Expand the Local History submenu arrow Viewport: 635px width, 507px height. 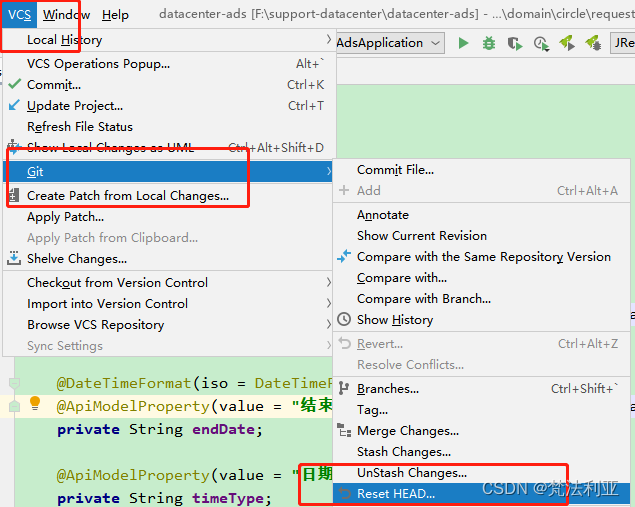click(x=329, y=40)
